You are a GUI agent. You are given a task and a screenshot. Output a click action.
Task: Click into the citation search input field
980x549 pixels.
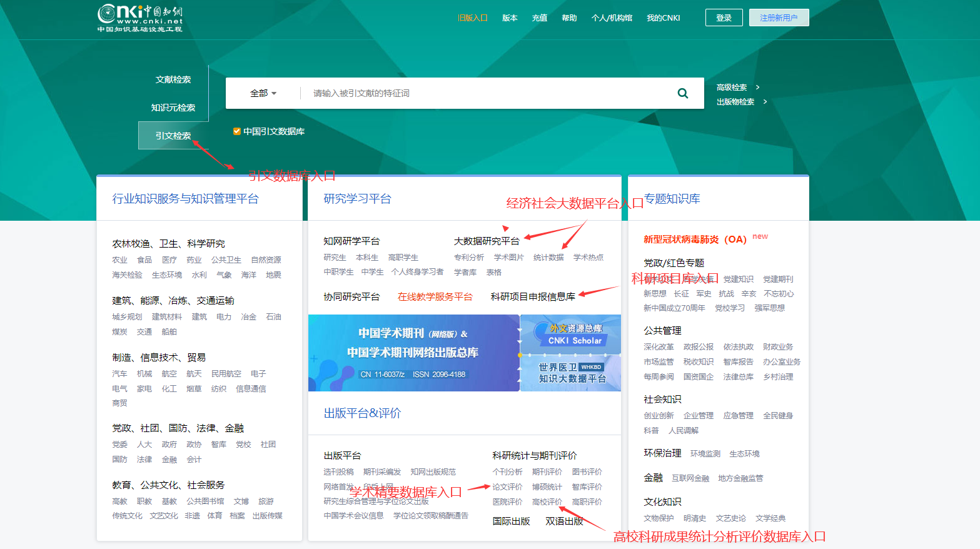pyautogui.click(x=488, y=93)
